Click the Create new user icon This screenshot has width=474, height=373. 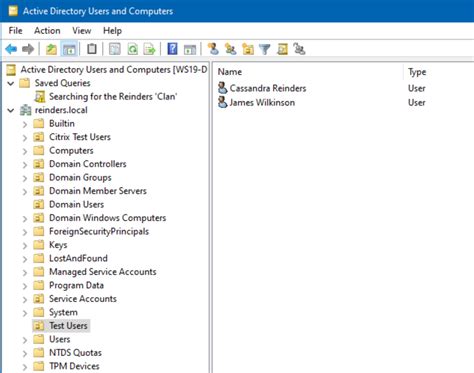coord(213,49)
